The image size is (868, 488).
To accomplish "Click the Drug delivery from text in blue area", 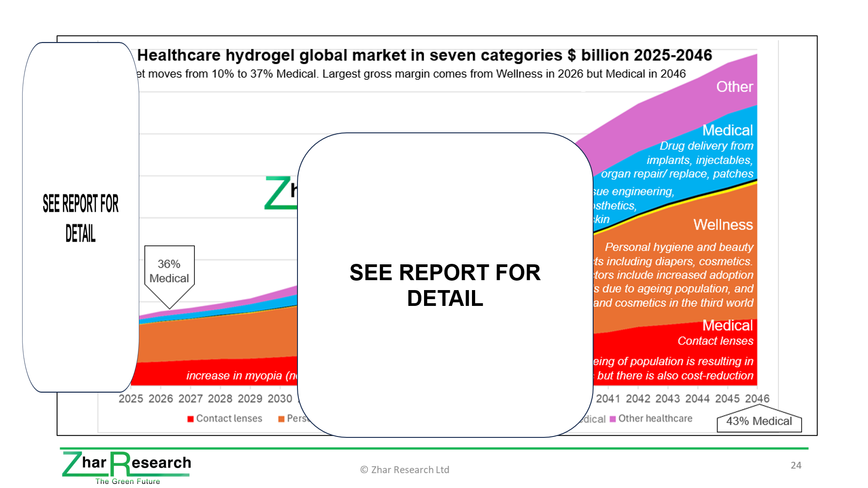I will pos(706,146).
